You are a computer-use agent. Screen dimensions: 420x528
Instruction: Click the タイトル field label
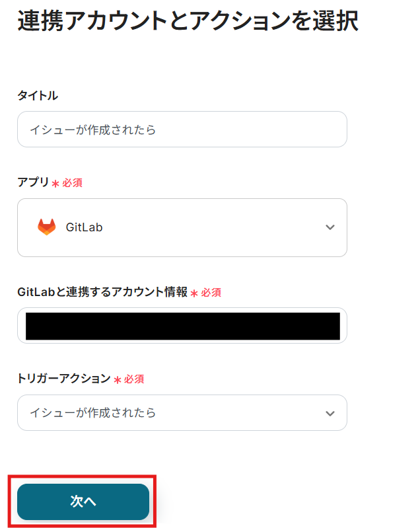[x=38, y=96]
